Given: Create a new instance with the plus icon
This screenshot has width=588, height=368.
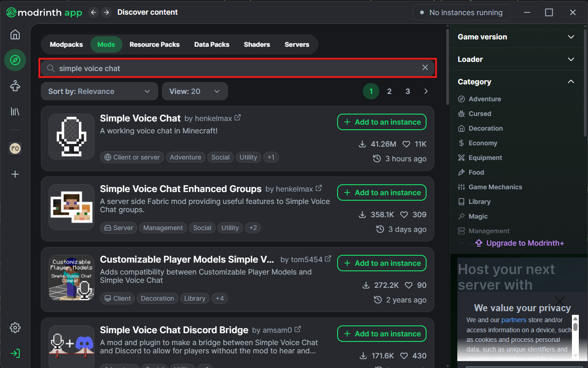Looking at the screenshot, I should point(15,174).
